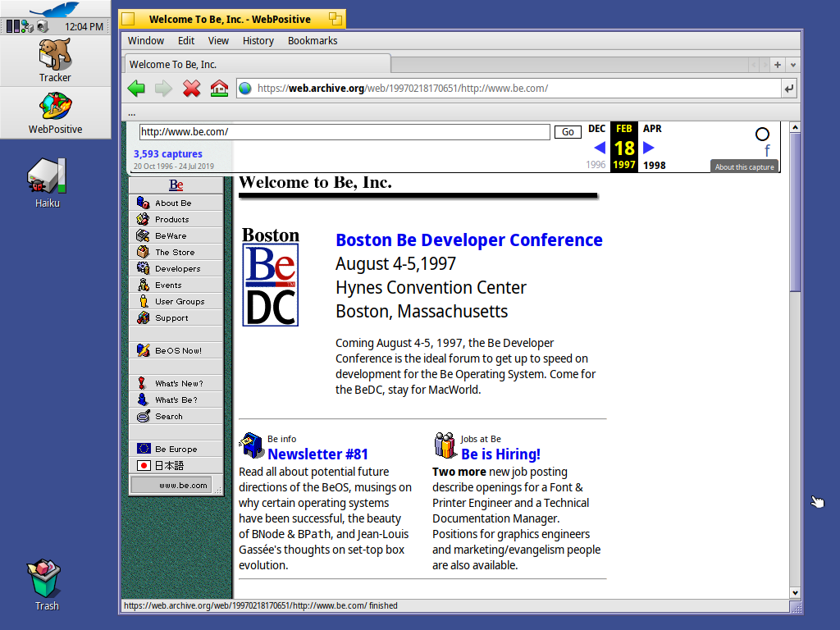The image size is (840, 630).
Task: Click the go/enter arrow at URL bar end
Action: tap(788, 89)
